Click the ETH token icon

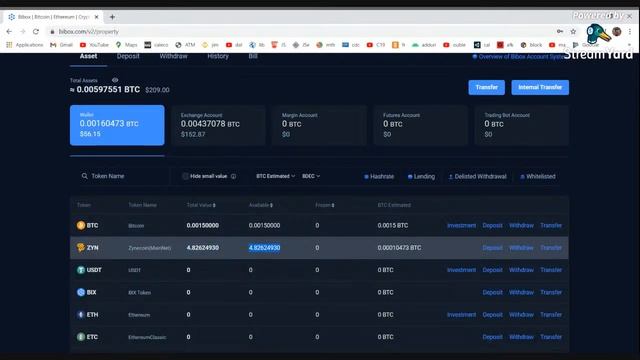coord(81,315)
